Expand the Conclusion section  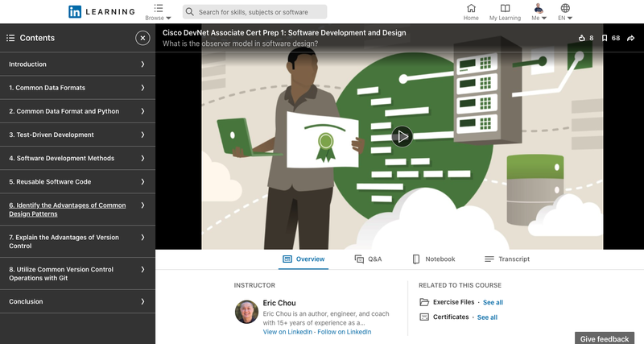[x=77, y=301]
